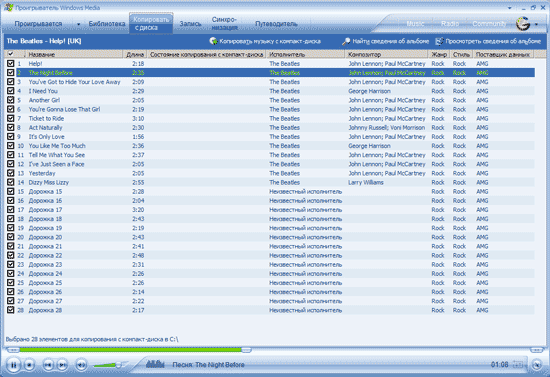Open the dropdown arrow beside Проигрывается
Image resolution: width=550 pixels, height=377 pixels.
[78, 24]
